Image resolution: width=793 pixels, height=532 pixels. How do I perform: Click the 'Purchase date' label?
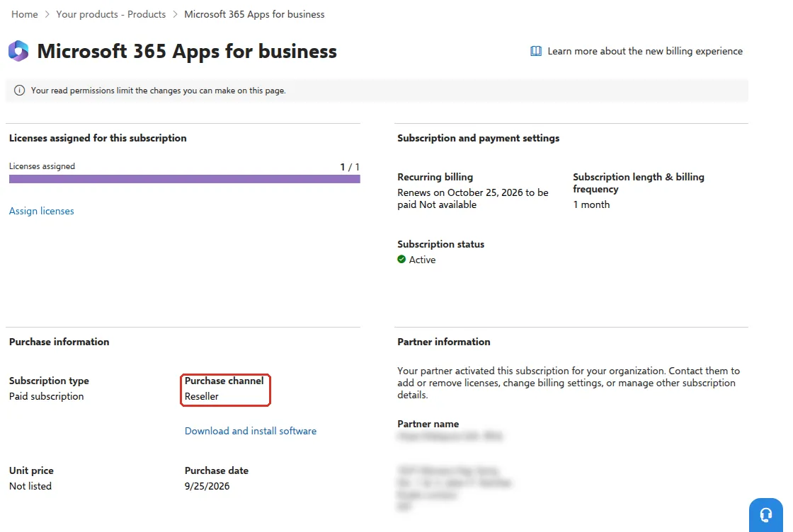[x=217, y=470]
